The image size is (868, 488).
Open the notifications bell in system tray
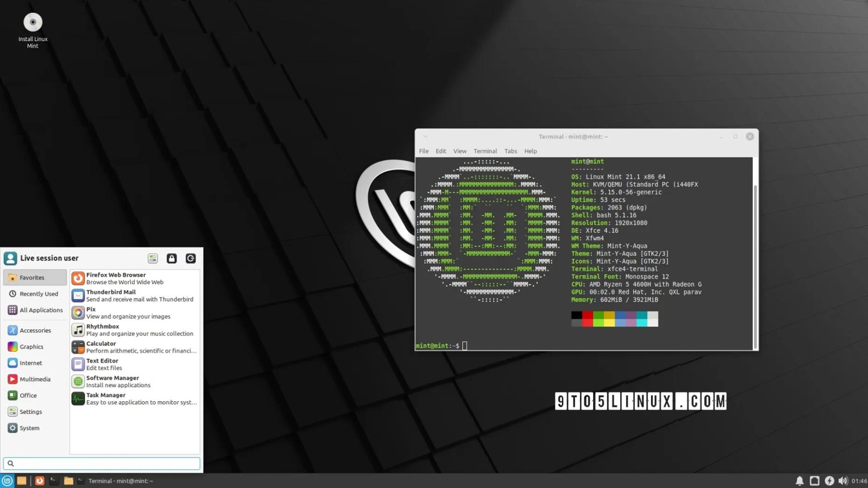799,481
